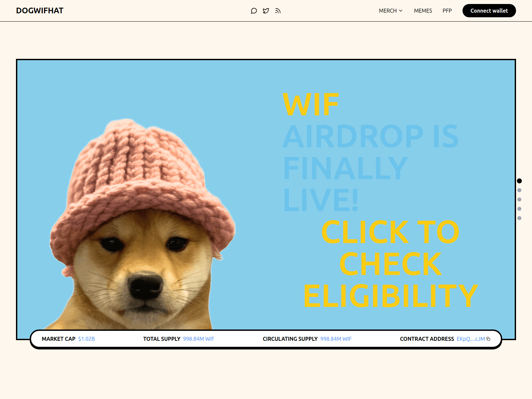Open the chat speech bubble social icon
Viewport: 532px width, 399px height.
pyautogui.click(x=254, y=11)
